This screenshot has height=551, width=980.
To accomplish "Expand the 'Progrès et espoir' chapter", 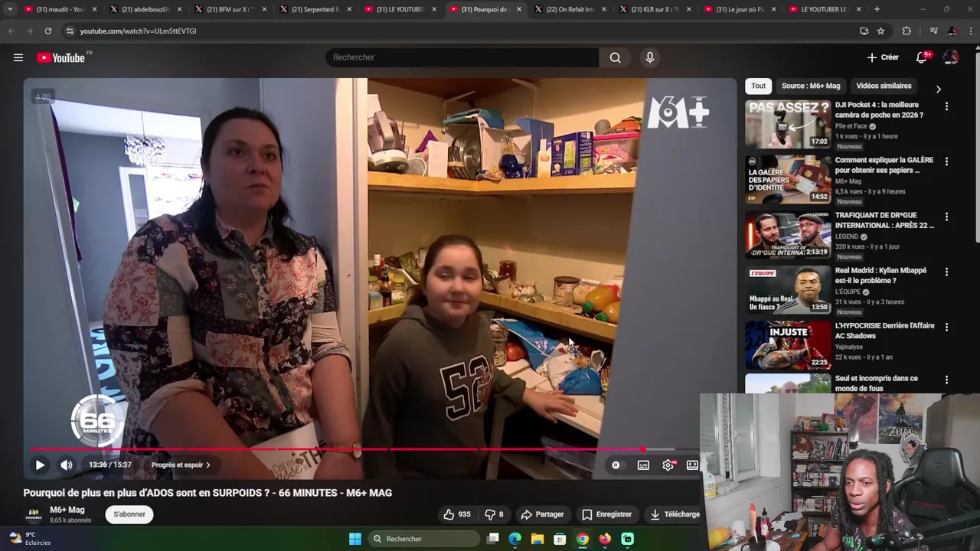I will [181, 465].
